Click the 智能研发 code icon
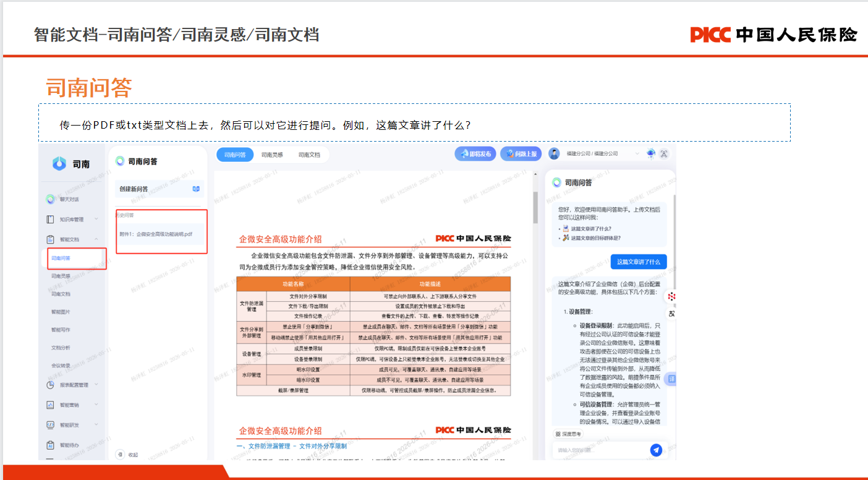 [51, 425]
